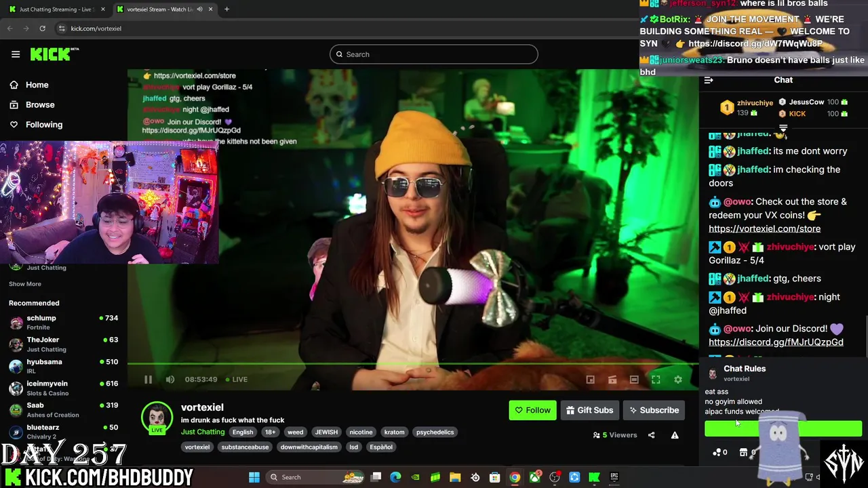
Task: Collapse the chat panel
Action: point(709,80)
